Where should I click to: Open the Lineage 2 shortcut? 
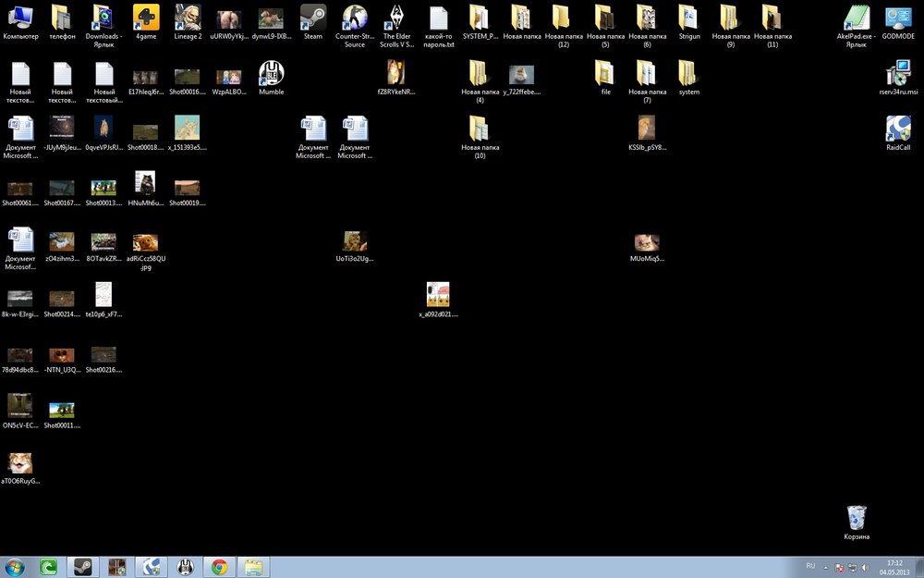coord(188,17)
